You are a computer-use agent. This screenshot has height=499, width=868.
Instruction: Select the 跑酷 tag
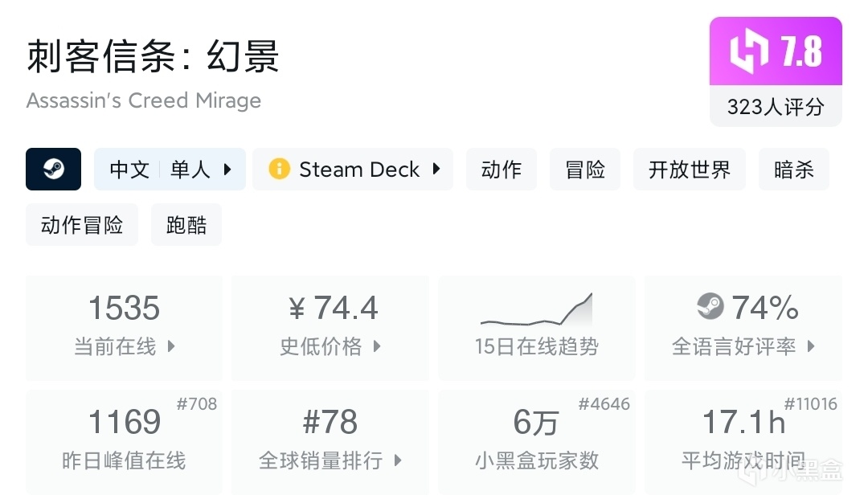point(186,225)
